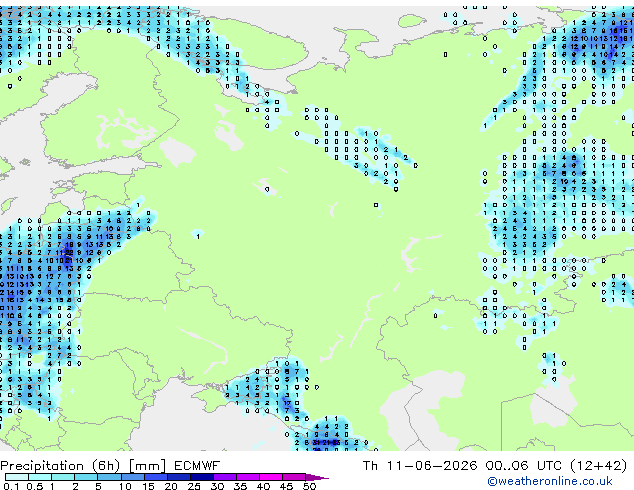
Task: Click the 1–2 mm legend color box
Action: pos(63,477)
